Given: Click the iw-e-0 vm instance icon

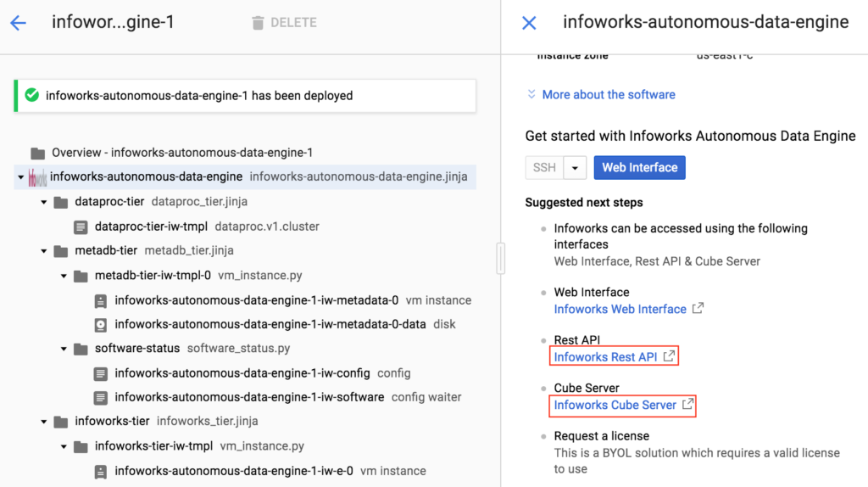Looking at the screenshot, I should click(101, 472).
